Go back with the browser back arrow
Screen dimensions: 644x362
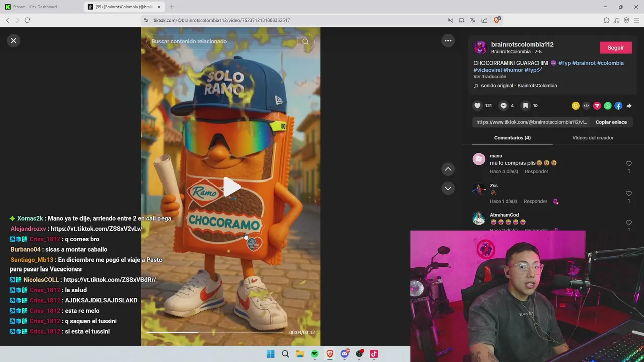tap(7, 20)
